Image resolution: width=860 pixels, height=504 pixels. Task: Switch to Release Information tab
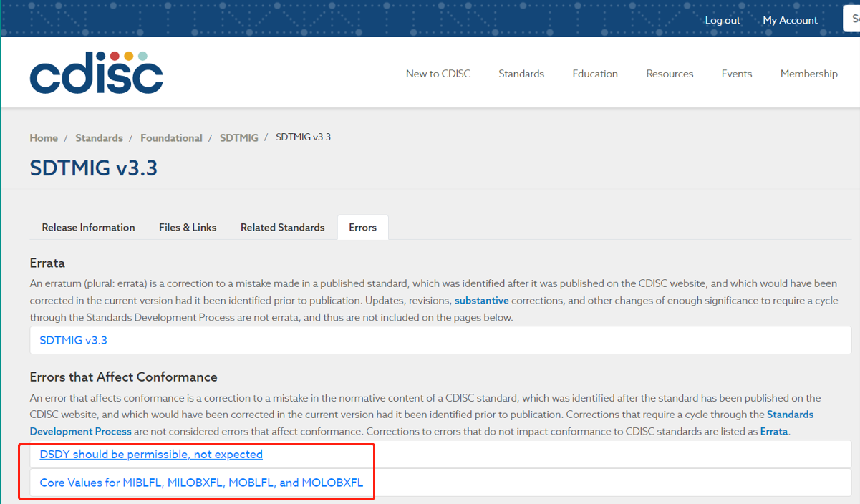(x=88, y=228)
